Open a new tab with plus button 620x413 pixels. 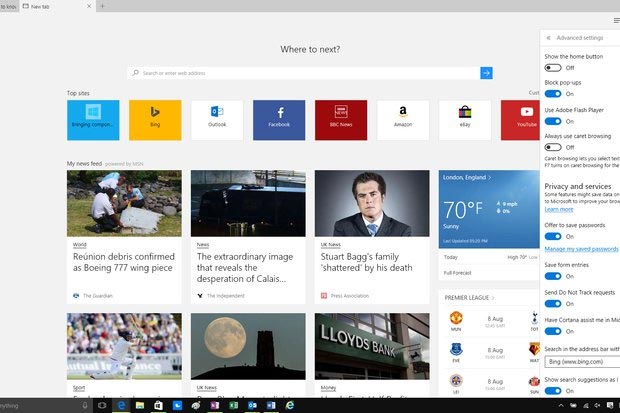point(102,6)
